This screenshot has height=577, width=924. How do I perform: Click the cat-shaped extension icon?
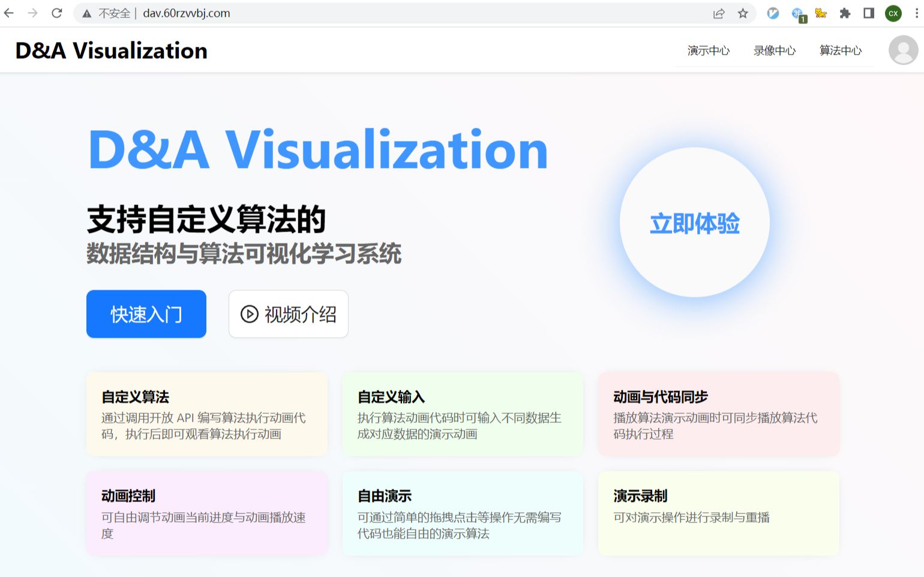click(x=820, y=13)
